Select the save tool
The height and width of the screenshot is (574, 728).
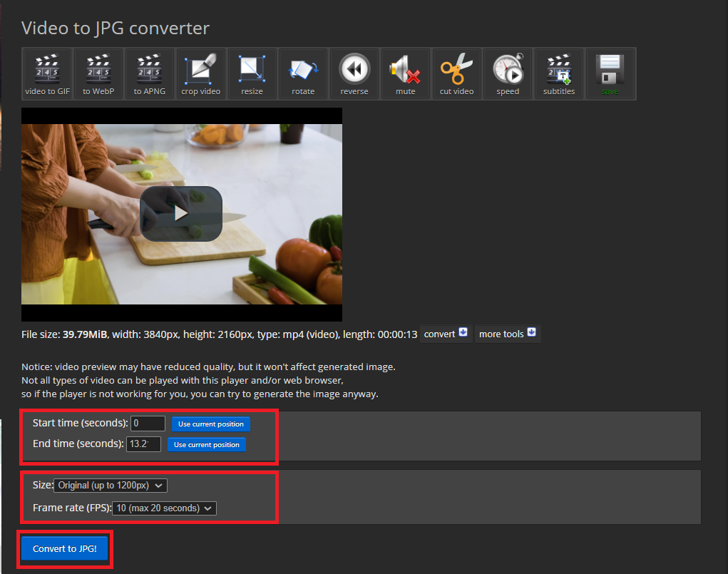[x=610, y=73]
